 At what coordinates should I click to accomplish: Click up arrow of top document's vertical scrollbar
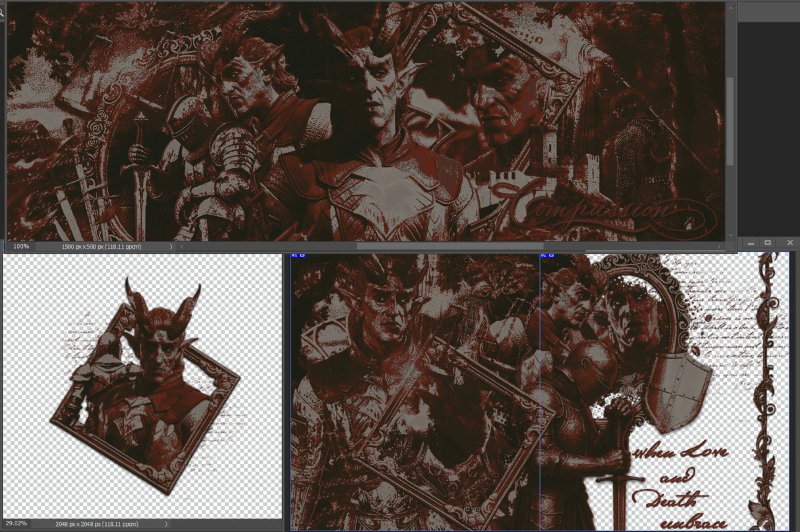point(731,7)
